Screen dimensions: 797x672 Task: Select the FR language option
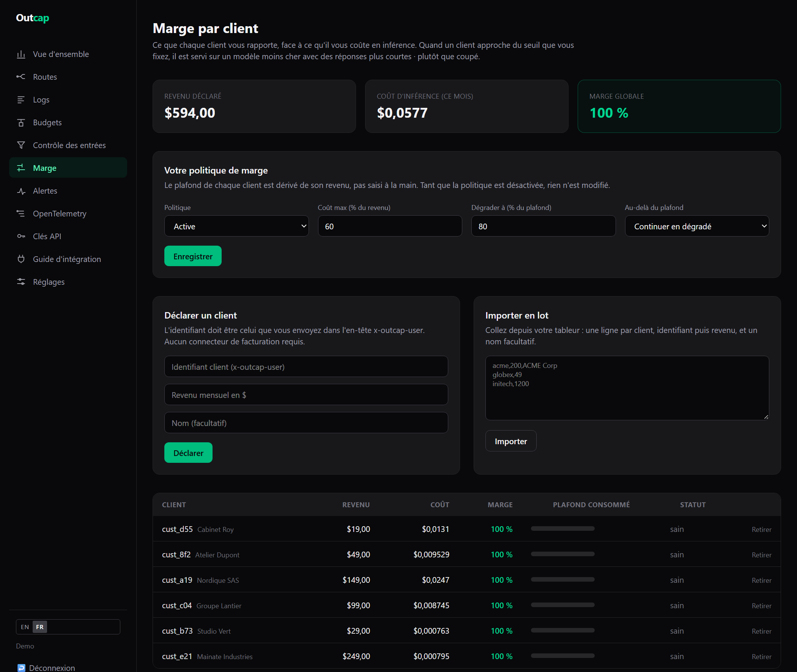pos(39,627)
